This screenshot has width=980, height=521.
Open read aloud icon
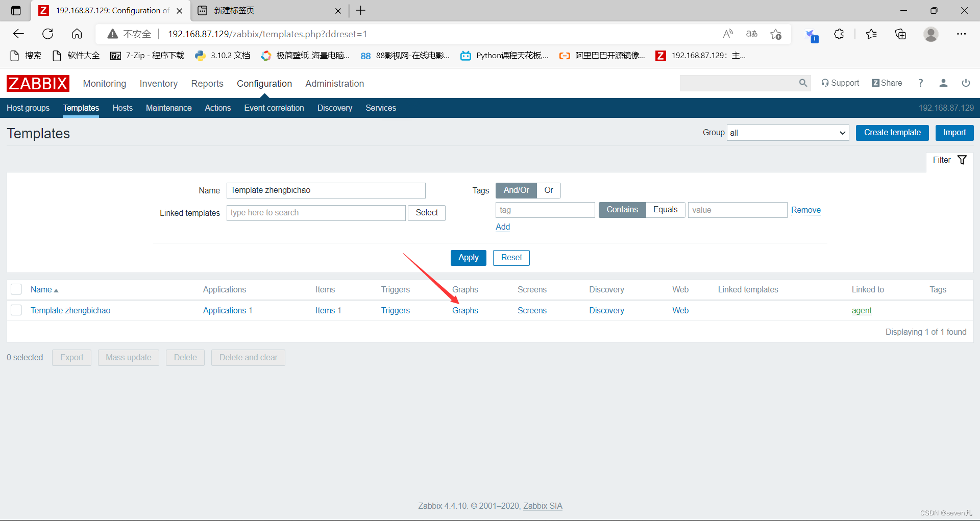click(x=728, y=34)
